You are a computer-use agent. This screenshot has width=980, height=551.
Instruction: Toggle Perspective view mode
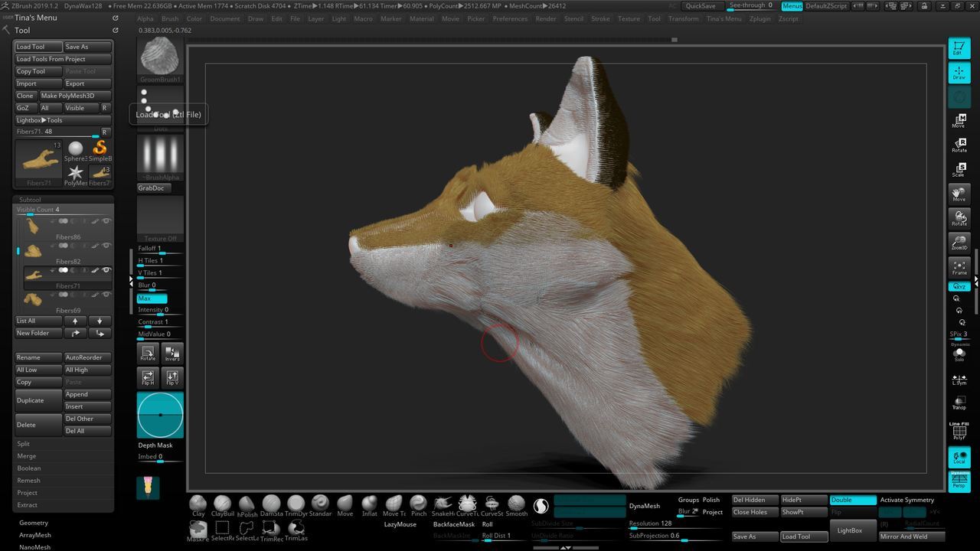pos(959,481)
